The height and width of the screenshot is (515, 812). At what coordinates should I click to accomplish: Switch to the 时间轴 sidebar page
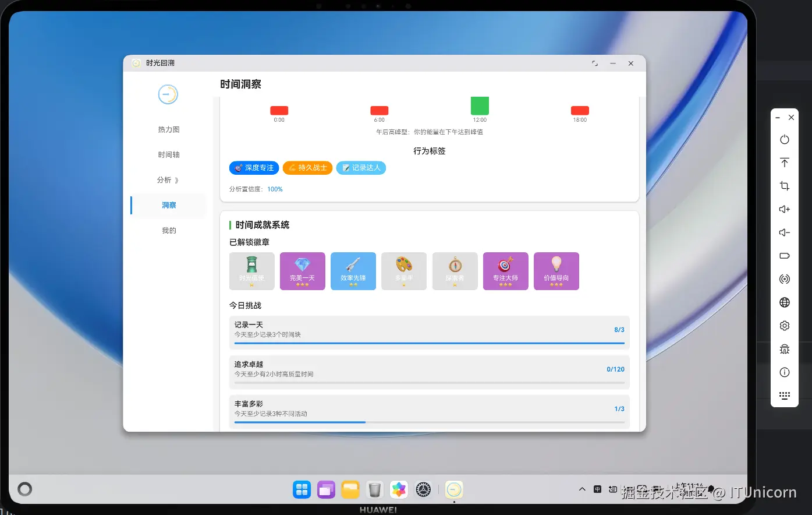tap(169, 154)
